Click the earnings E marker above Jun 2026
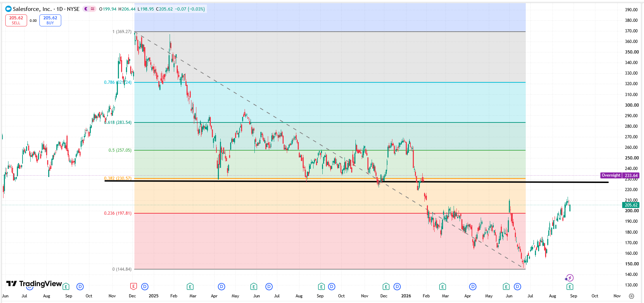This screenshot has width=644, height=303. [506, 286]
